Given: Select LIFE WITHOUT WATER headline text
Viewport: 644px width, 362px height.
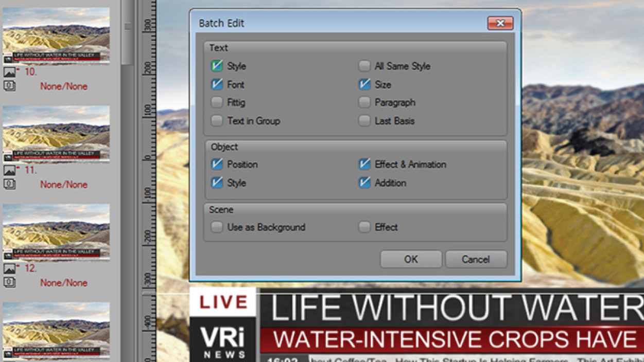Looking at the screenshot, I should coord(456,309).
